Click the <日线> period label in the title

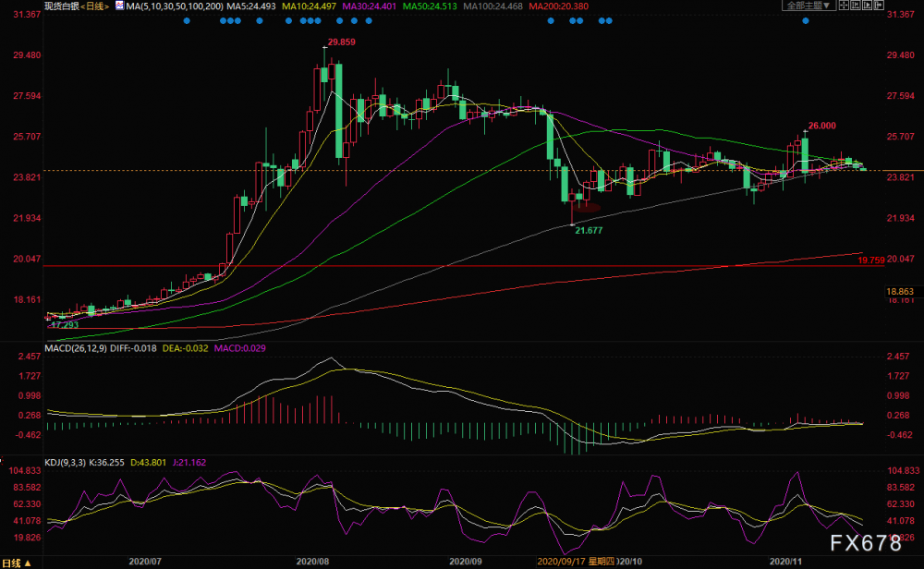(95, 6)
